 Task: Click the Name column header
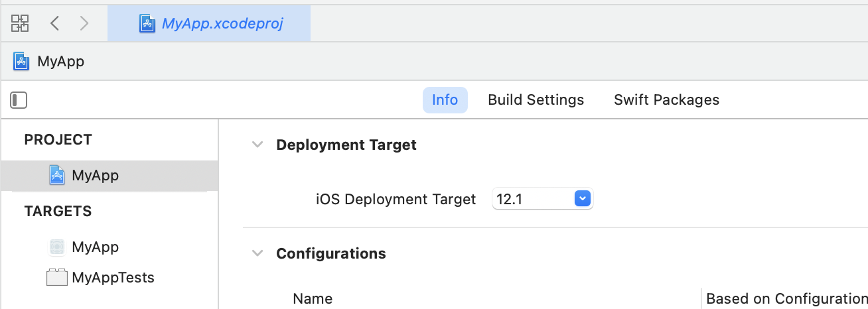coord(313,298)
